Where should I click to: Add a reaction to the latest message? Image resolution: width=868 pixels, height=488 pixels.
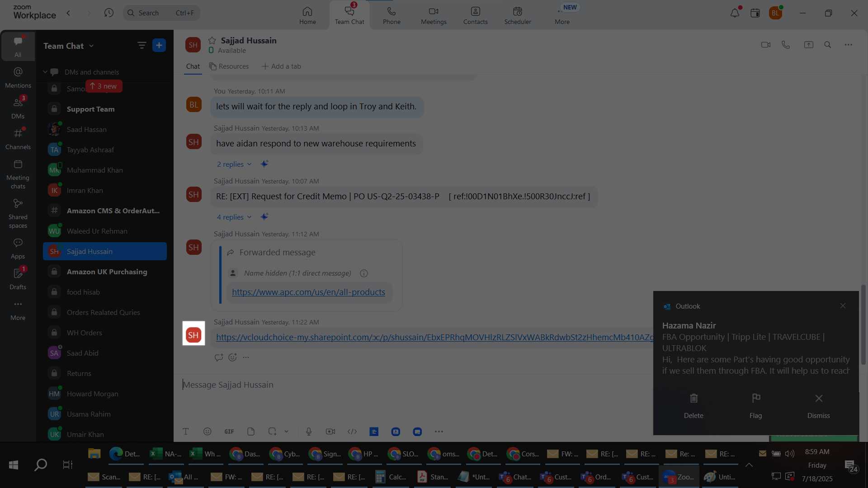coord(232,357)
